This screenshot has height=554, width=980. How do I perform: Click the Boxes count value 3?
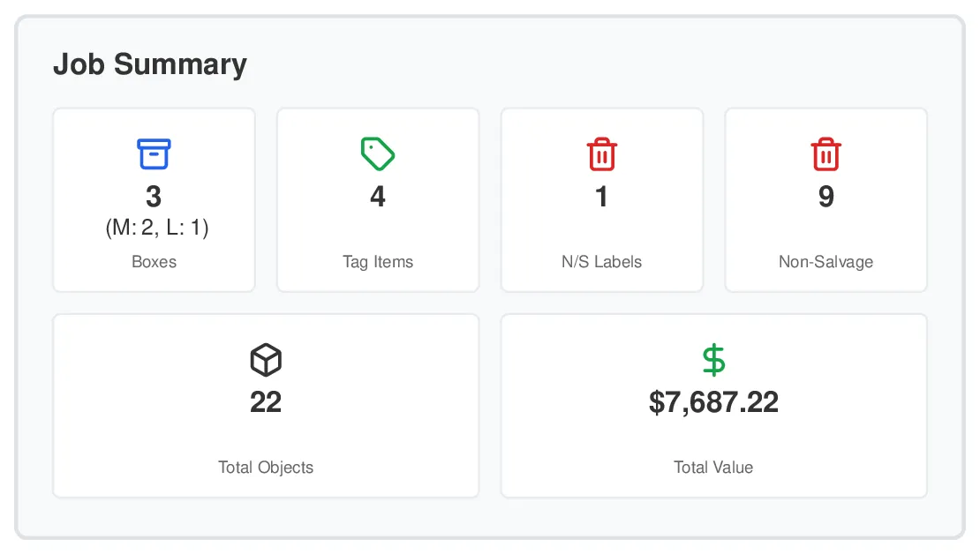(x=154, y=197)
